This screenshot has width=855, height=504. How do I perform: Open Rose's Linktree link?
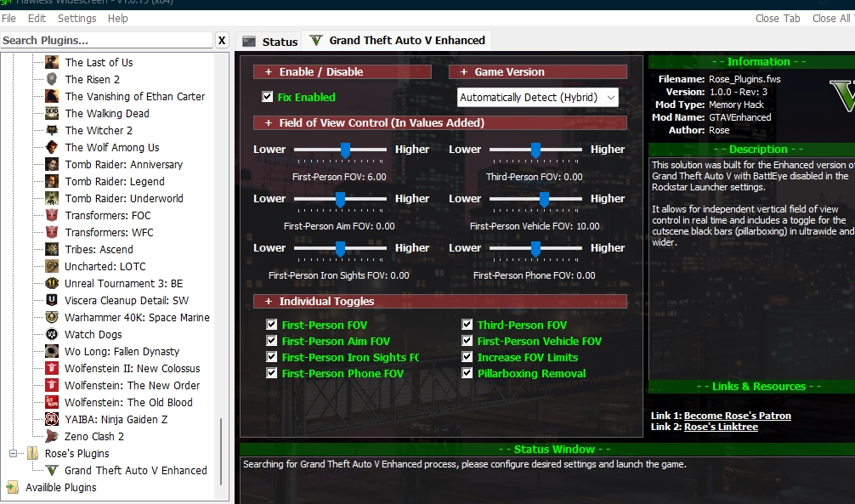pos(721,427)
